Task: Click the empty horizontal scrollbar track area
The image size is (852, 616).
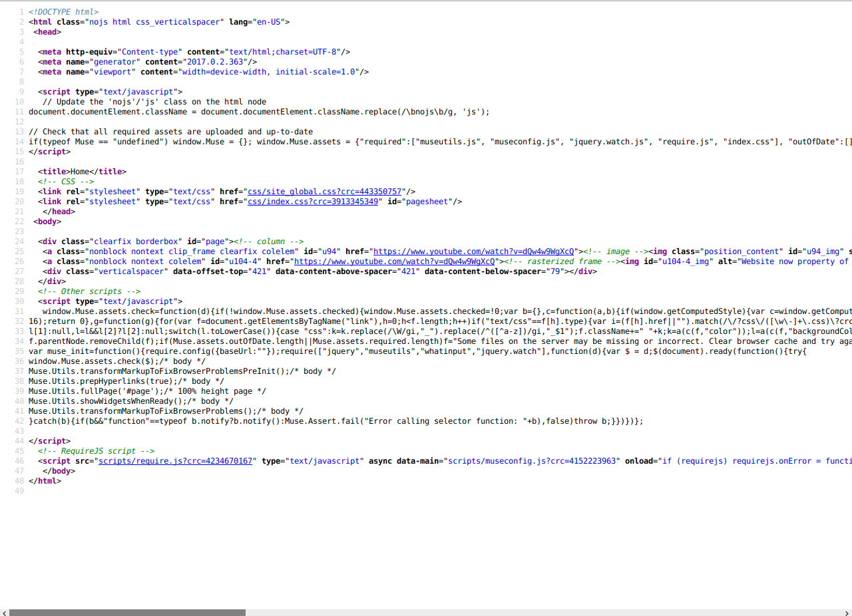Action: tap(532, 612)
